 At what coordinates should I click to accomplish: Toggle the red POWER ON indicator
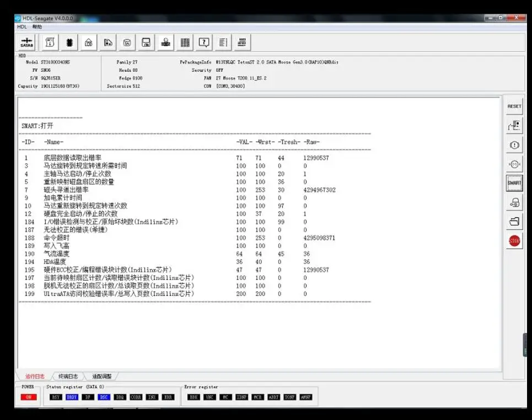point(29,397)
